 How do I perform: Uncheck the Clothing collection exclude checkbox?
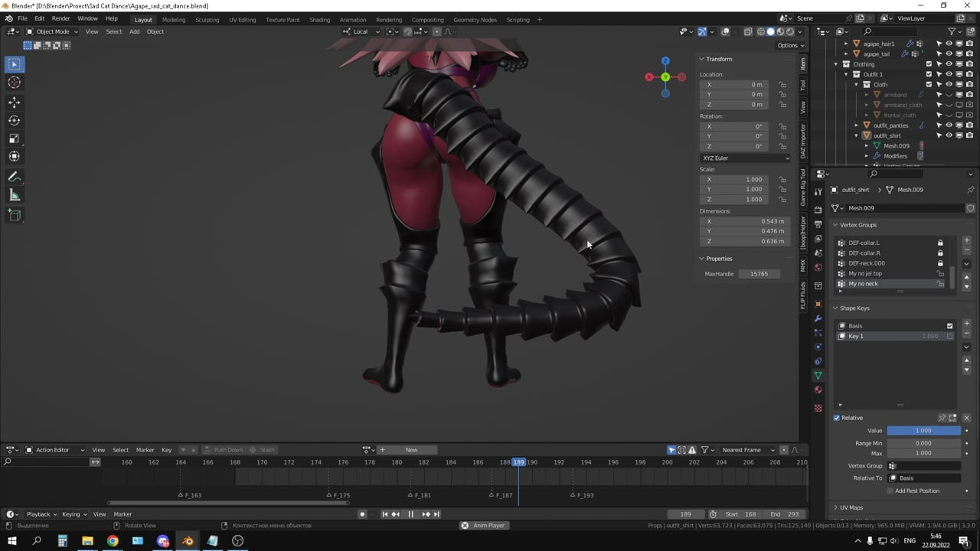(x=929, y=64)
